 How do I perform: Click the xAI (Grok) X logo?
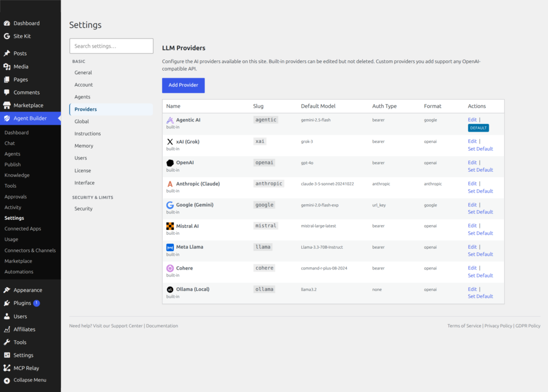pos(170,142)
